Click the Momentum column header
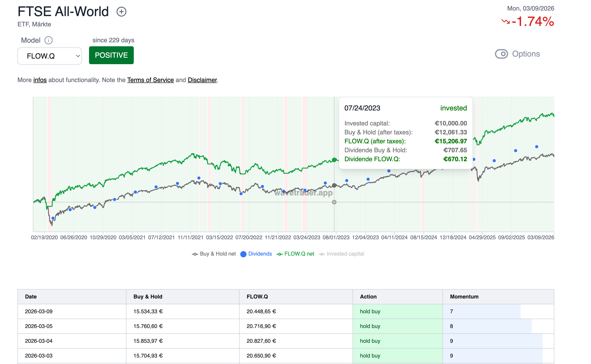Image resolution: width=591 pixels, height=364 pixels. tap(464, 297)
